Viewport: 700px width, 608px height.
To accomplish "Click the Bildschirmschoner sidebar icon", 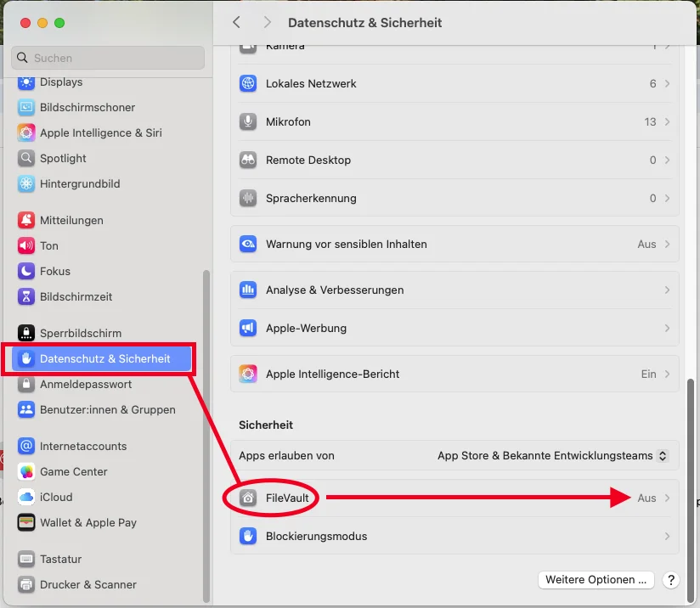I will coord(25,108).
